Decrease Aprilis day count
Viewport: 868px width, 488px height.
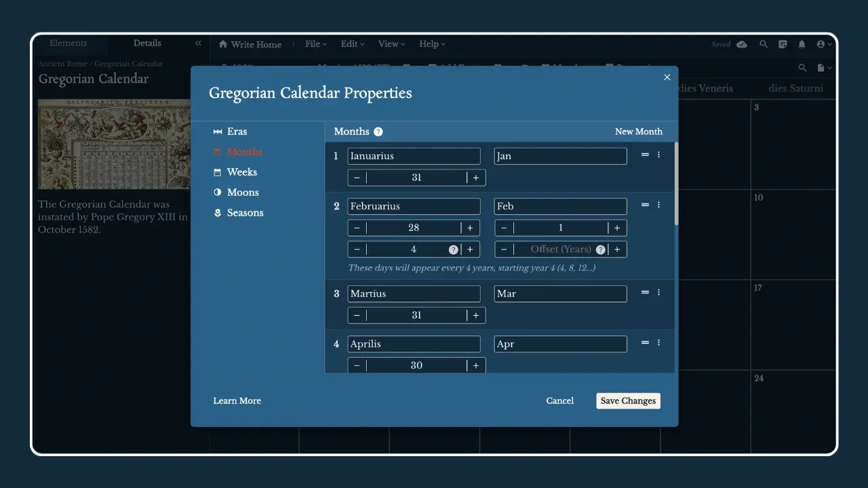click(x=357, y=365)
